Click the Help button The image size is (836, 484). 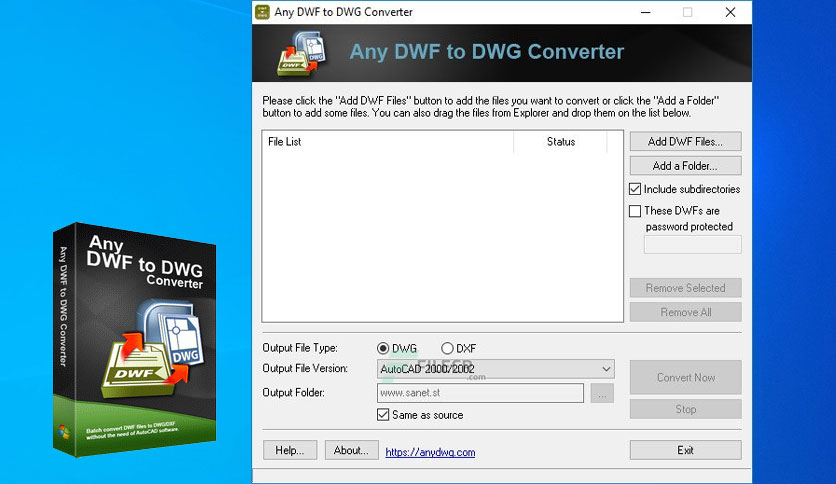(x=290, y=450)
